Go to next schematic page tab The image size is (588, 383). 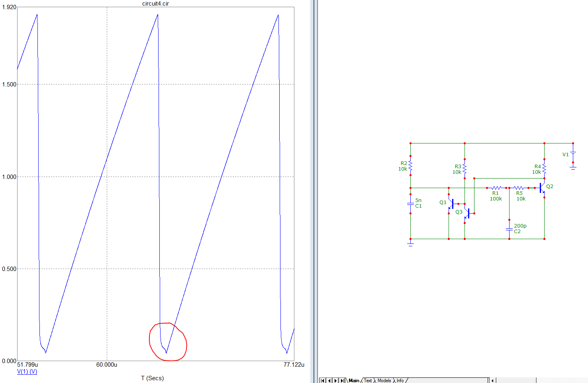tap(335, 381)
